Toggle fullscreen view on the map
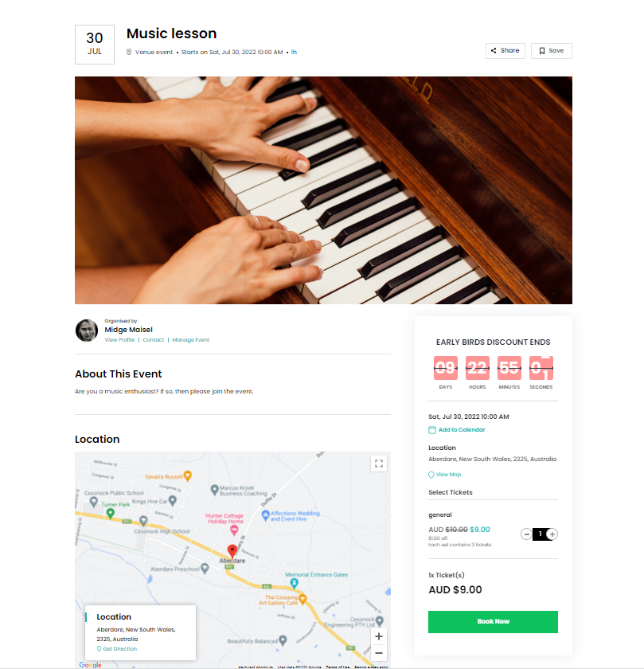The image size is (644, 669). coord(379,464)
